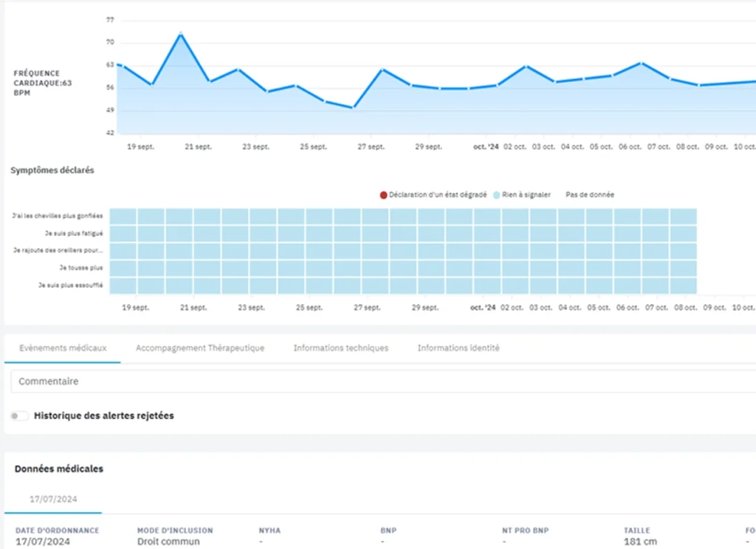Select the 17/07/2024 medical data tab
The image size is (756, 549).
tap(53, 499)
